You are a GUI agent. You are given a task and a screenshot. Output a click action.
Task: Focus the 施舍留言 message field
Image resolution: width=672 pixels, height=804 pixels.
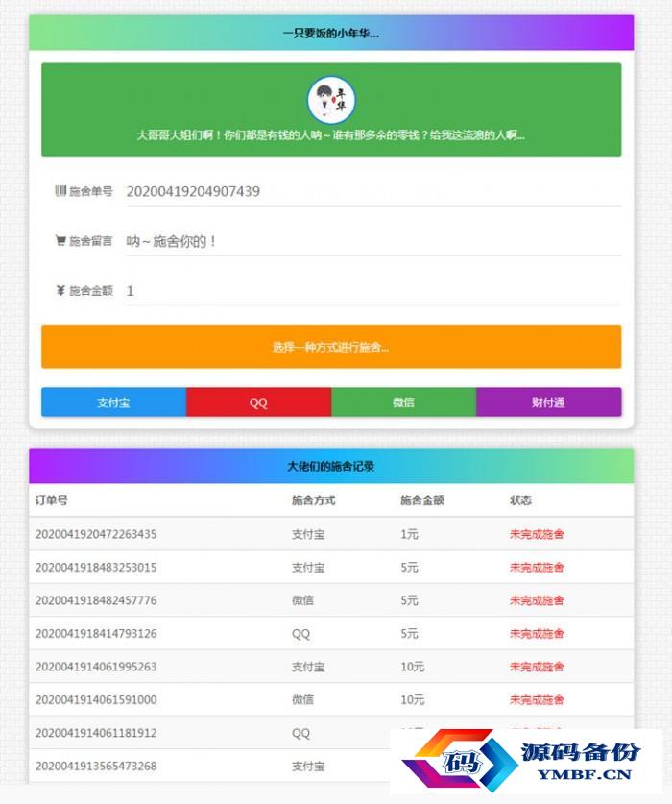pyautogui.click(x=373, y=241)
